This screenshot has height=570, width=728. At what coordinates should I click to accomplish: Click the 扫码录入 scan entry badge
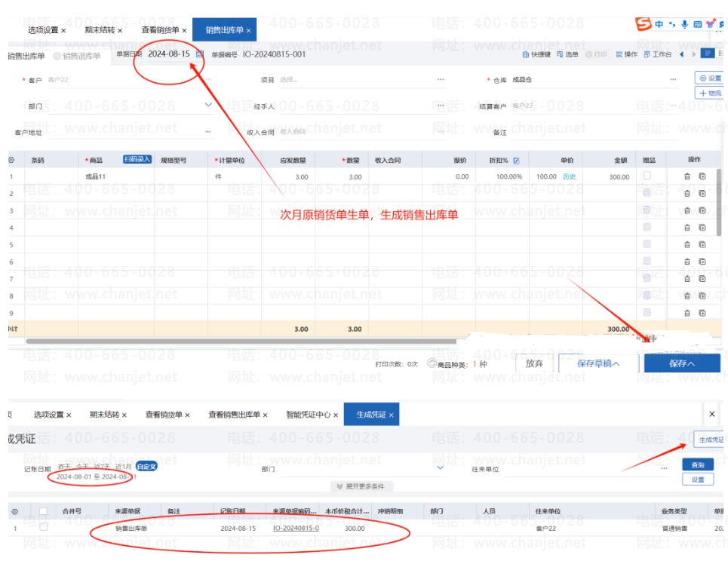(x=137, y=159)
